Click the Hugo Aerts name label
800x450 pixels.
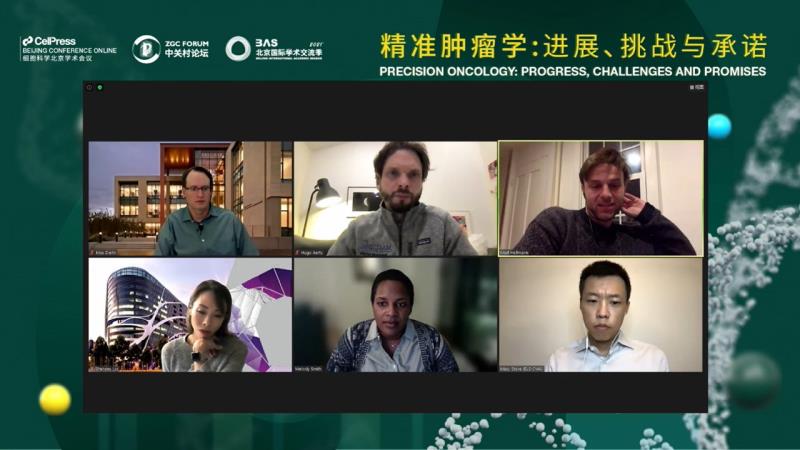pos(311,253)
